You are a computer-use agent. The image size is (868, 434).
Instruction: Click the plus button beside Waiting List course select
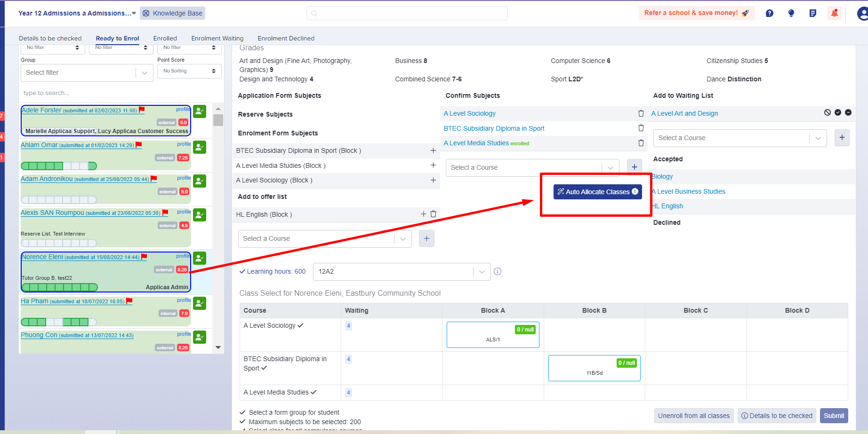click(842, 138)
